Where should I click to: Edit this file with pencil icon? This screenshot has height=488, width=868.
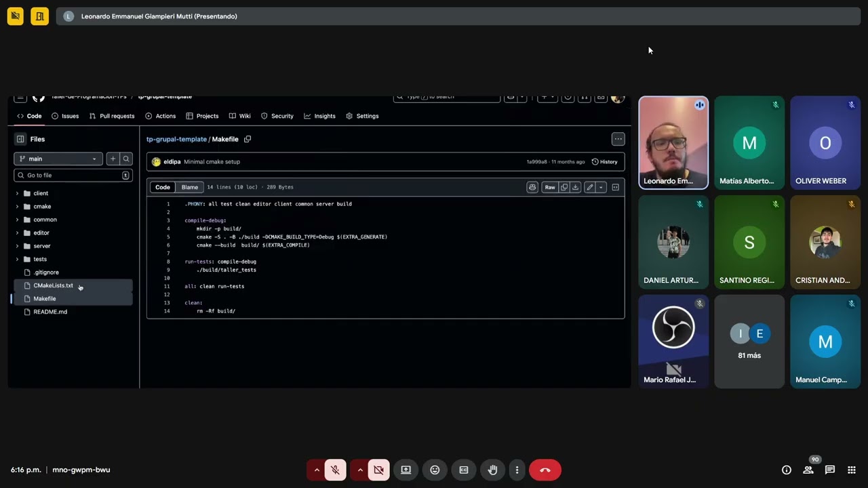pyautogui.click(x=589, y=187)
